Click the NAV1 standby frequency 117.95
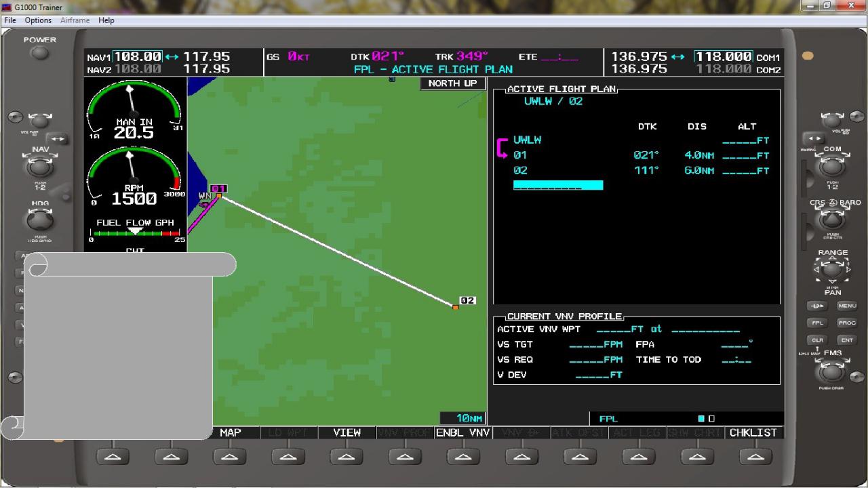The image size is (868, 488). click(x=206, y=57)
